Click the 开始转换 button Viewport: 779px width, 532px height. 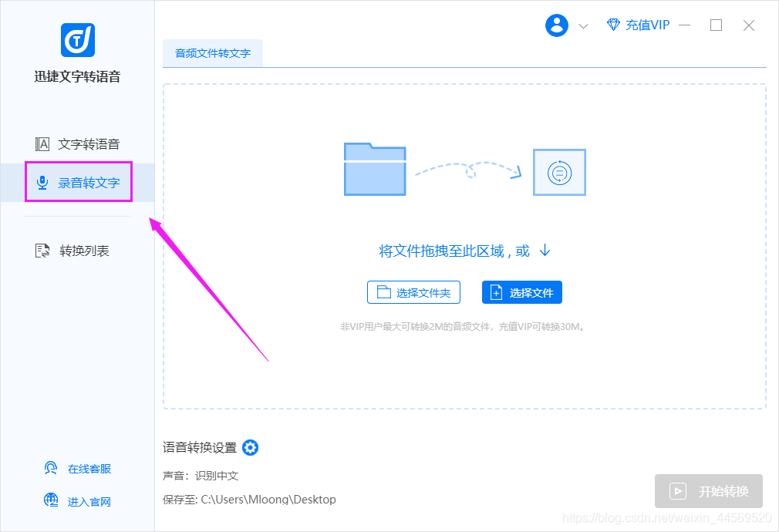[709, 491]
